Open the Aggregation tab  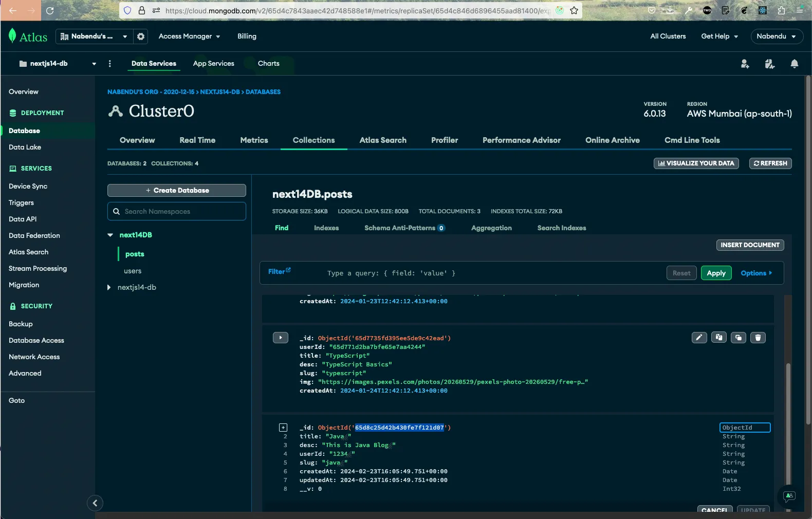click(491, 228)
